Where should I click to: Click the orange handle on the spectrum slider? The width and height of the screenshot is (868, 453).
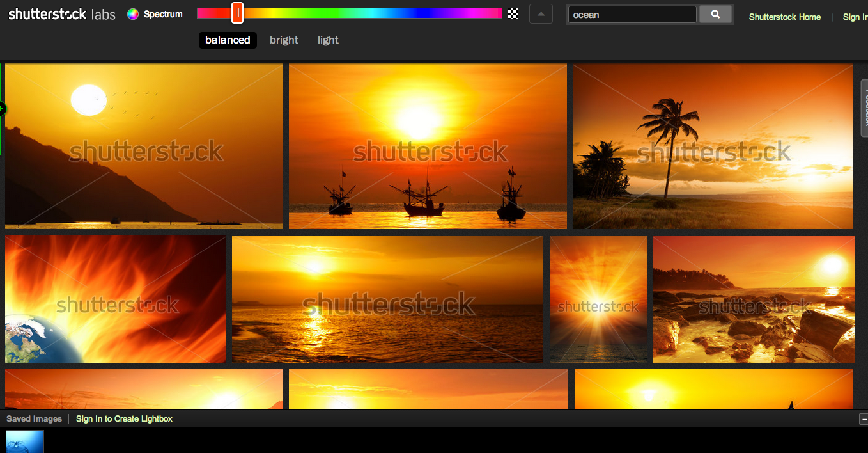pyautogui.click(x=237, y=13)
